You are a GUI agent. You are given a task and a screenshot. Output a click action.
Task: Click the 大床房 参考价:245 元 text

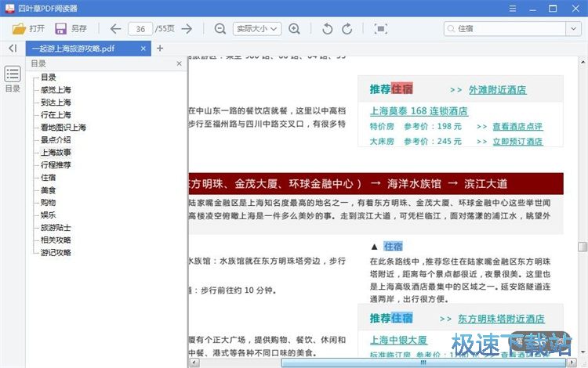[x=416, y=142]
